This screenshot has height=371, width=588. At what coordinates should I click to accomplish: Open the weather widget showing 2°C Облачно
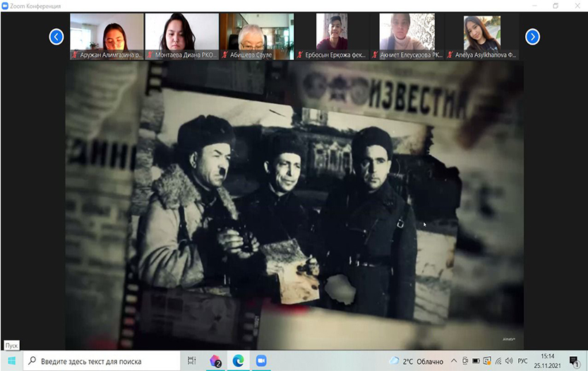(416, 361)
